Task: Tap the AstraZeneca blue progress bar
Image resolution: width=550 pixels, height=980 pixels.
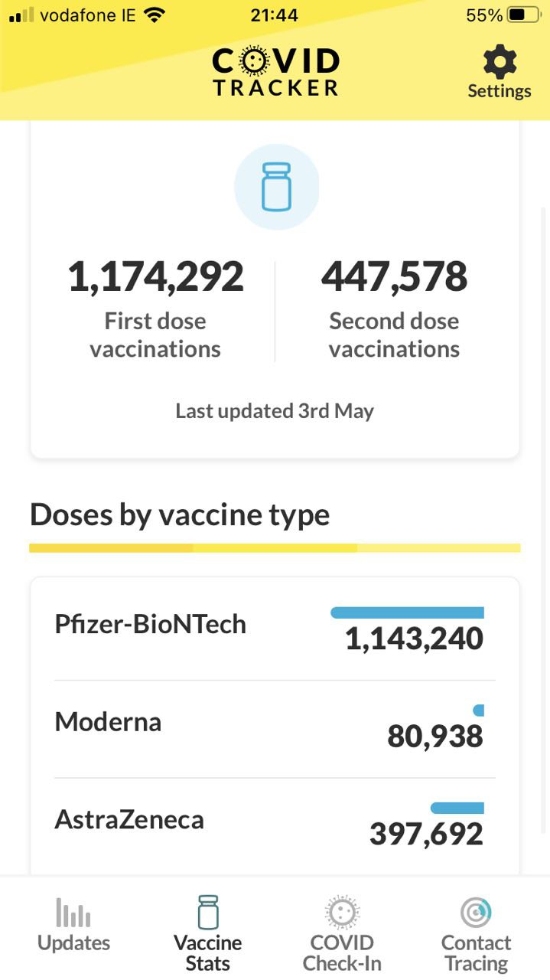Action: click(x=457, y=808)
